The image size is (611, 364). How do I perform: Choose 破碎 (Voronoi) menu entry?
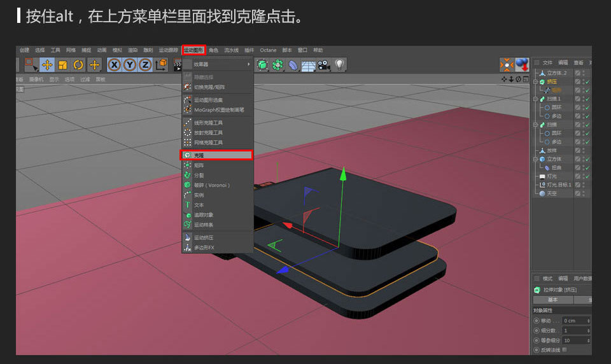click(218, 185)
